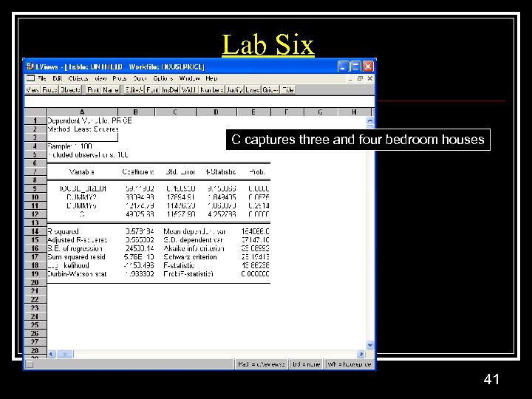Click the 'C' constant variable cell
The width and height of the screenshot is (532, 399).
pyautogui.click(x=82, y=214)
